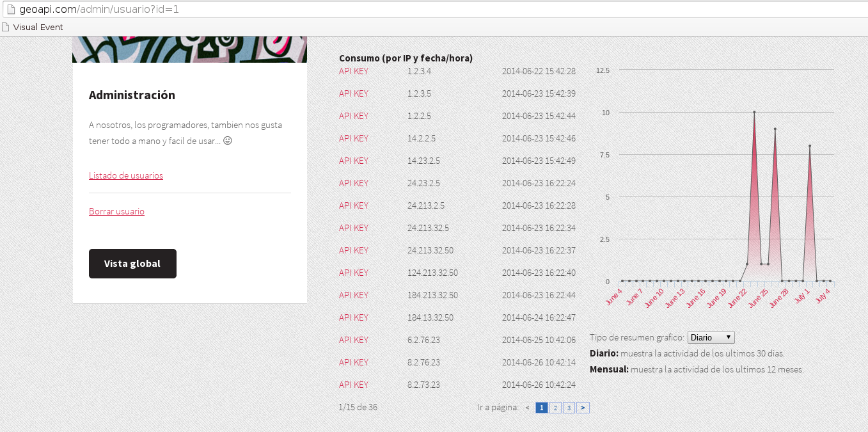This screenshot has height=432, width=868.
Task: Select the IP address 124.213.32.50
Action: [x=433, y=273]
